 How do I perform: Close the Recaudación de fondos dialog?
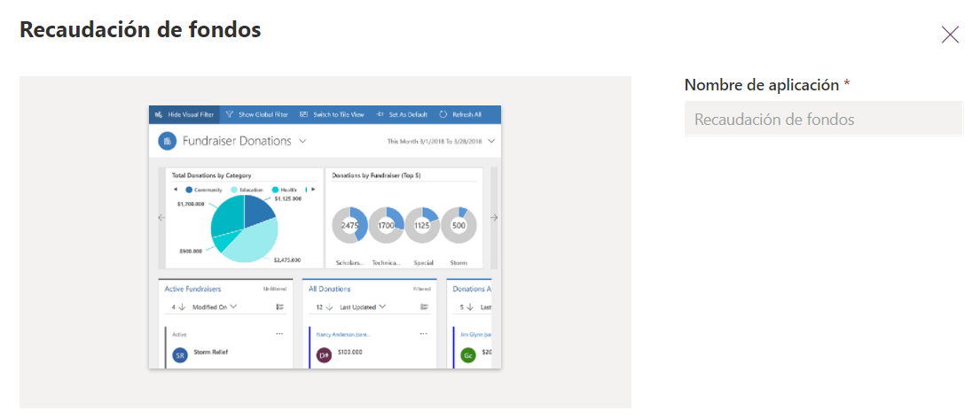pos(950,35)
